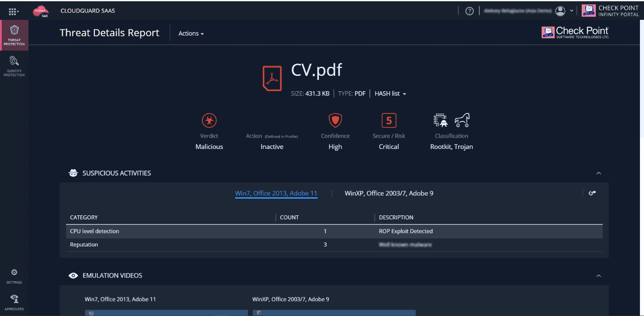Click the help question mark icon
Screen dimensions: 644x316
(469, 11)
